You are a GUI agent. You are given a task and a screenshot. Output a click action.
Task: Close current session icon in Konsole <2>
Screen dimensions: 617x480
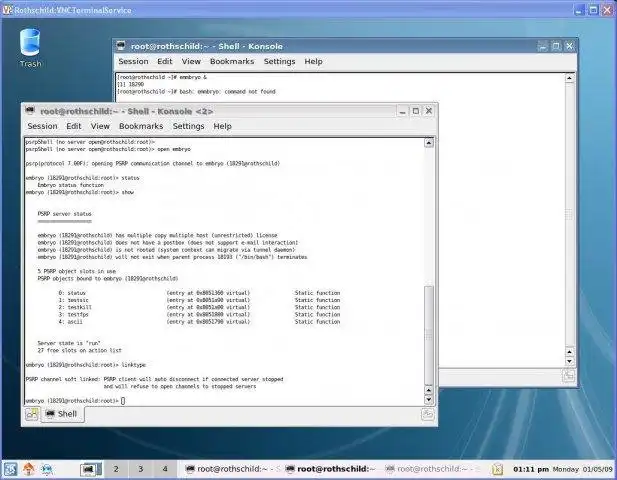point(428,414)
